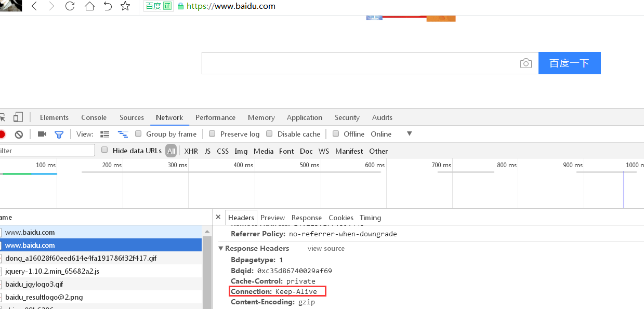Filter requests by Other
The width and height of the screenshot is (644, 309).
click(378, 151)
